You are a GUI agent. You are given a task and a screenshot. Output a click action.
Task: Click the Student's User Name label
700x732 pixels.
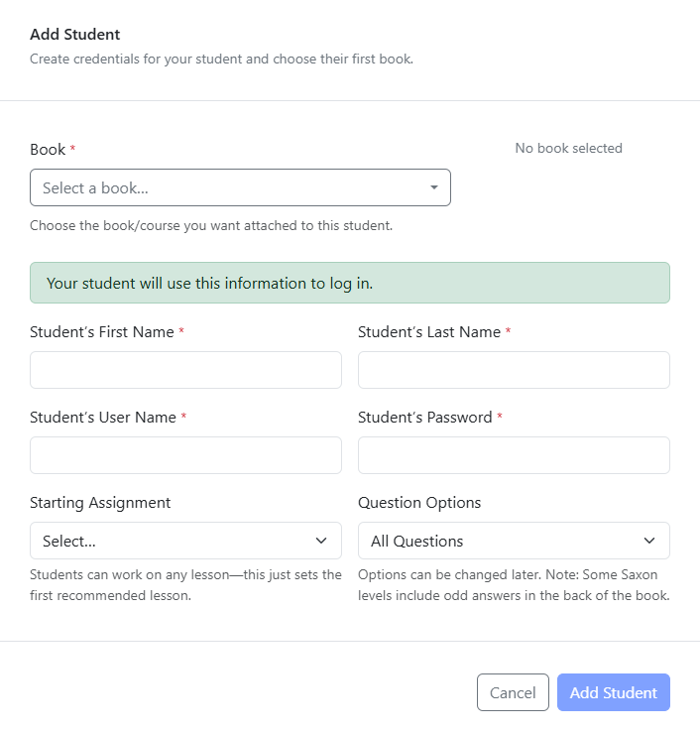click(103, 418)
